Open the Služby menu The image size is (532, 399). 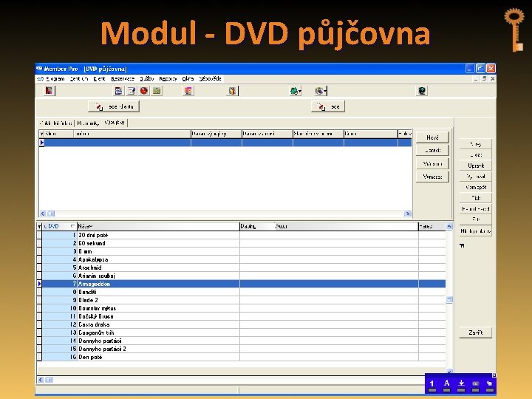(146, 79)
